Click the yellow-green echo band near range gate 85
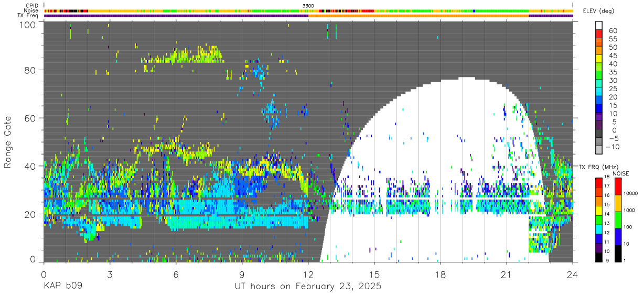The width and height of the screenshot is (644, 297). point(184,56)
